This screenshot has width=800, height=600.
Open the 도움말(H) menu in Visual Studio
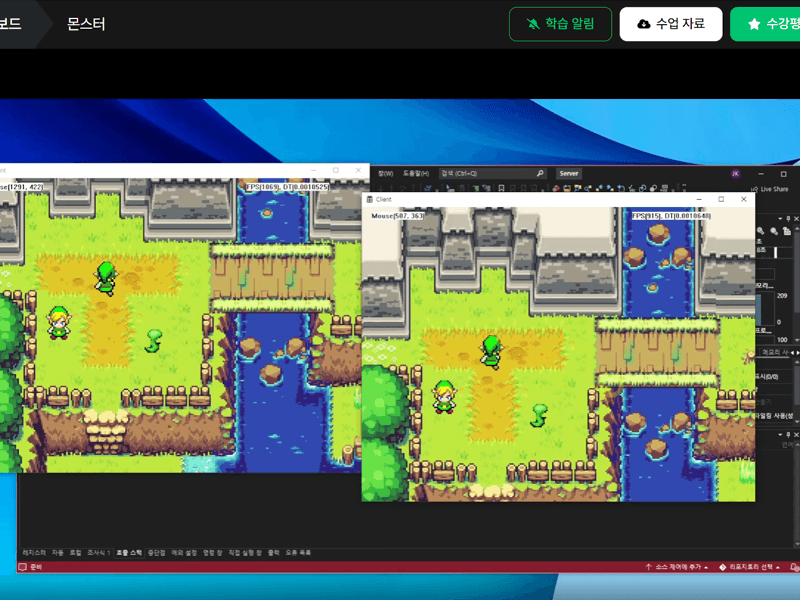(x=416, y=173)
